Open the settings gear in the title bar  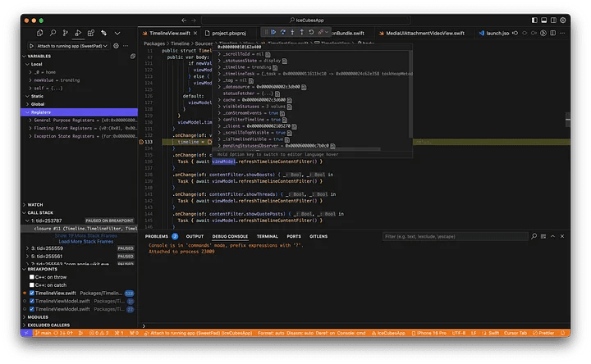pos(563,20)
